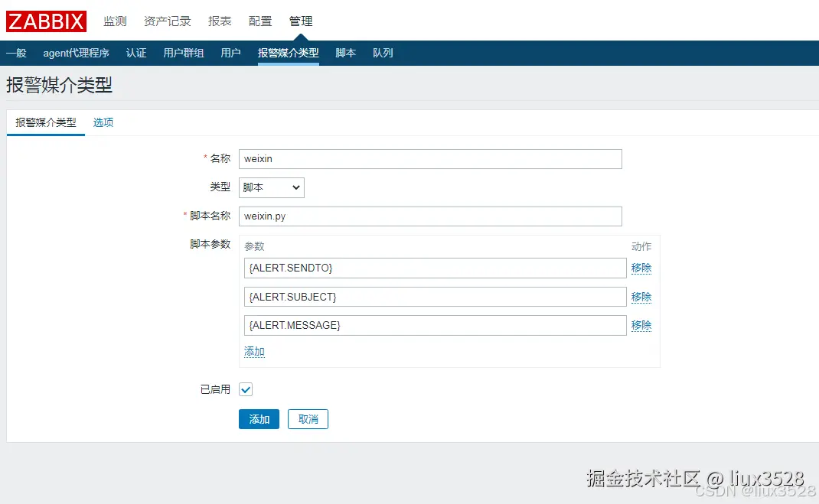The height and width of the screenshot is (504, 819).
Task: Remove the {ALERT.SUBJECT} parameter
Action: coord(641,297)
